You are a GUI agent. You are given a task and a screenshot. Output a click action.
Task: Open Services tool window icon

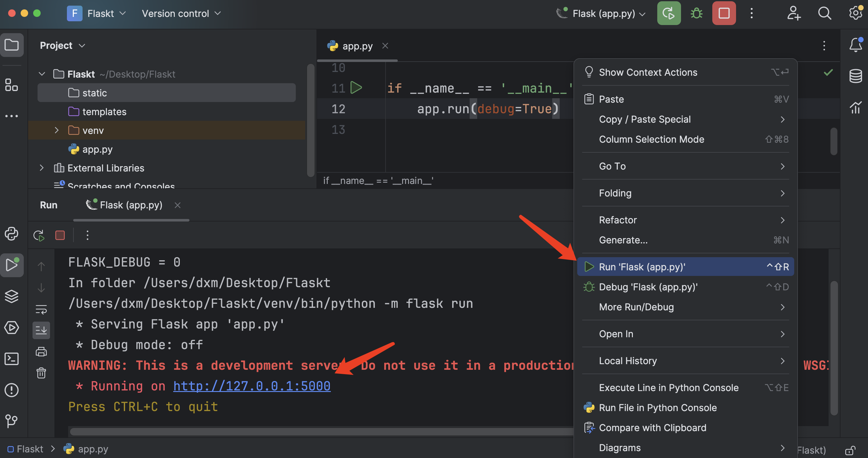point(12,328)
